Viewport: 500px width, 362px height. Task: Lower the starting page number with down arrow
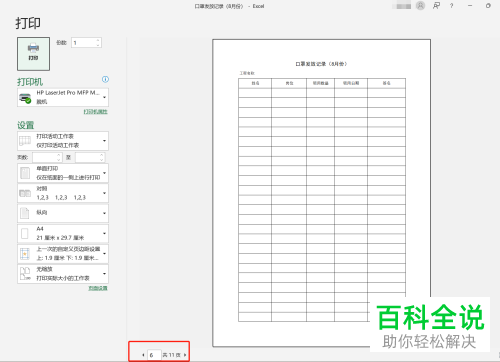coord(59,160)
